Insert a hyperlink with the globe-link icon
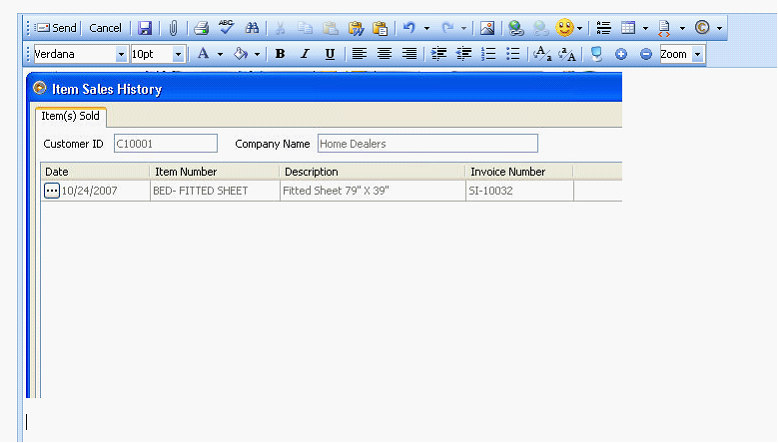 coord(515,28)
